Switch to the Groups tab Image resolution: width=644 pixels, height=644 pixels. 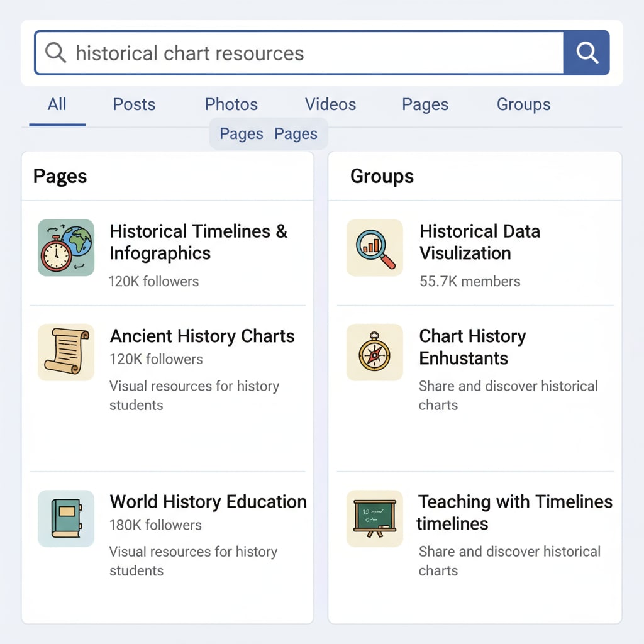[x=523, y=104]
